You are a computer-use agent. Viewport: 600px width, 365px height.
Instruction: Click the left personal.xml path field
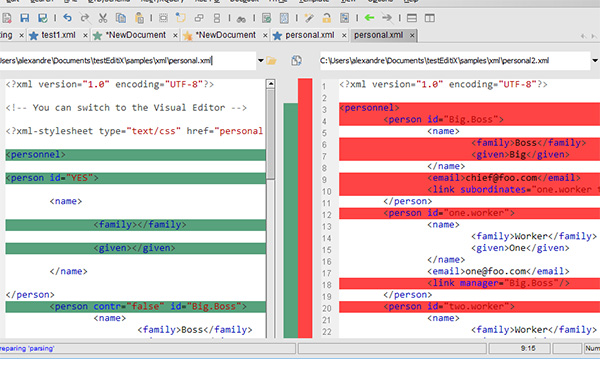point(127,60)
